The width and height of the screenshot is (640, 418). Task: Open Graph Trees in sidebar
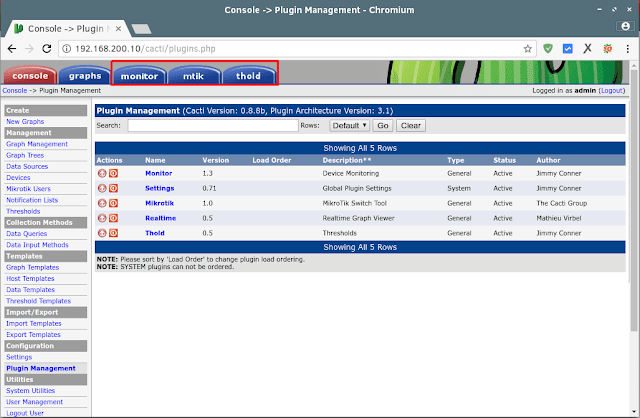[25, 155]
